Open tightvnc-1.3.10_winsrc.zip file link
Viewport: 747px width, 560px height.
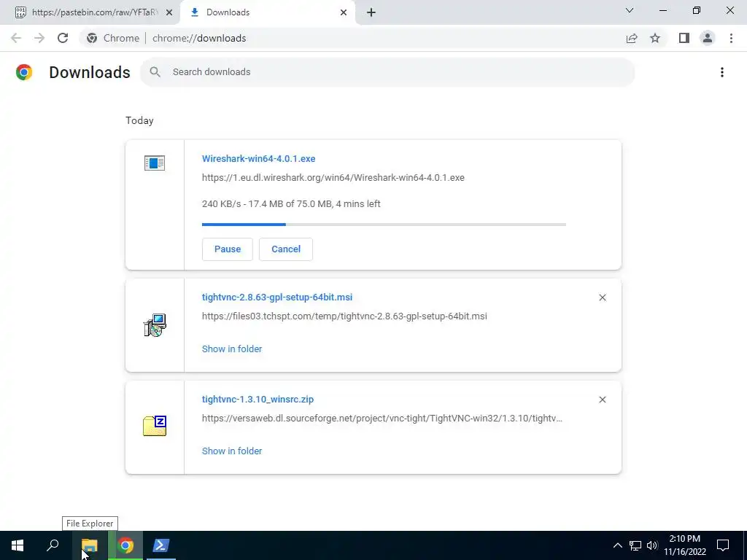258,399
